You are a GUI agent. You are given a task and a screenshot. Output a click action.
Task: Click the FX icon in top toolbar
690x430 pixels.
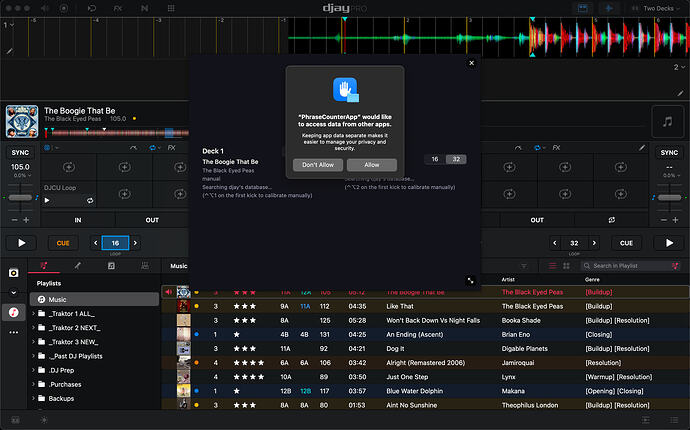point(117,8)
